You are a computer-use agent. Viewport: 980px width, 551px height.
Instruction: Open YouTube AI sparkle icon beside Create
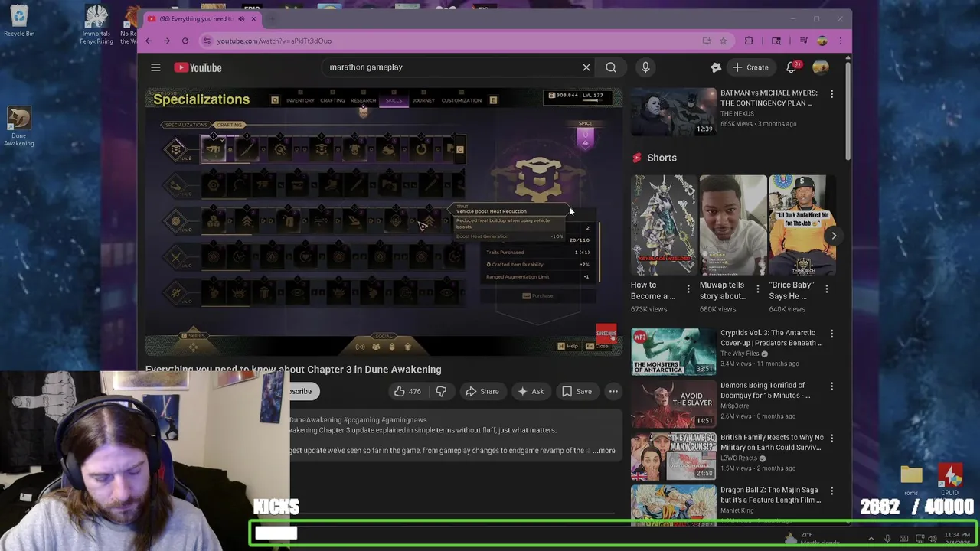[x=716, y=67]
